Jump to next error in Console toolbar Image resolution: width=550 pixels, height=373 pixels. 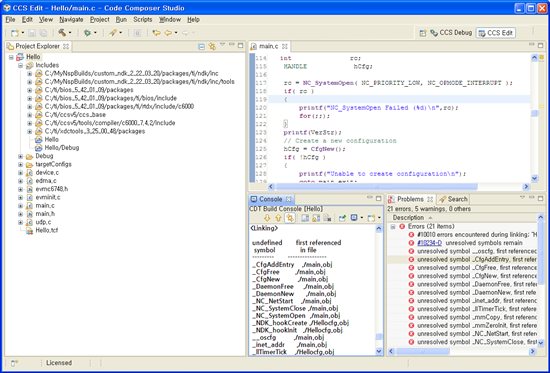coord(267,218)
